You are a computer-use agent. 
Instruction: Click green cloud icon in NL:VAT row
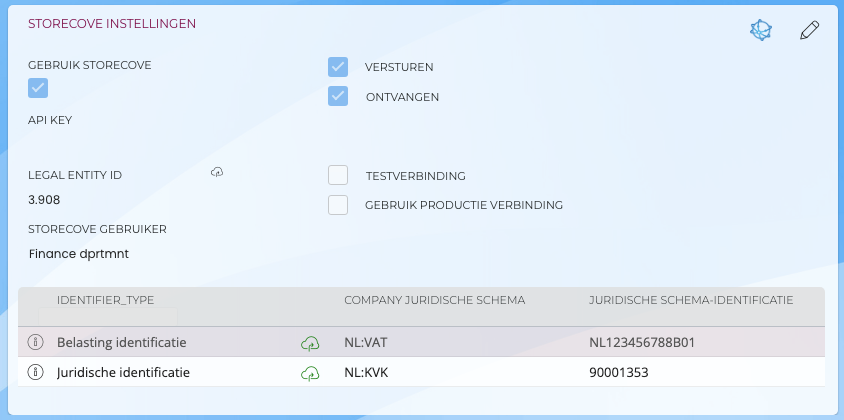point(310,343)
